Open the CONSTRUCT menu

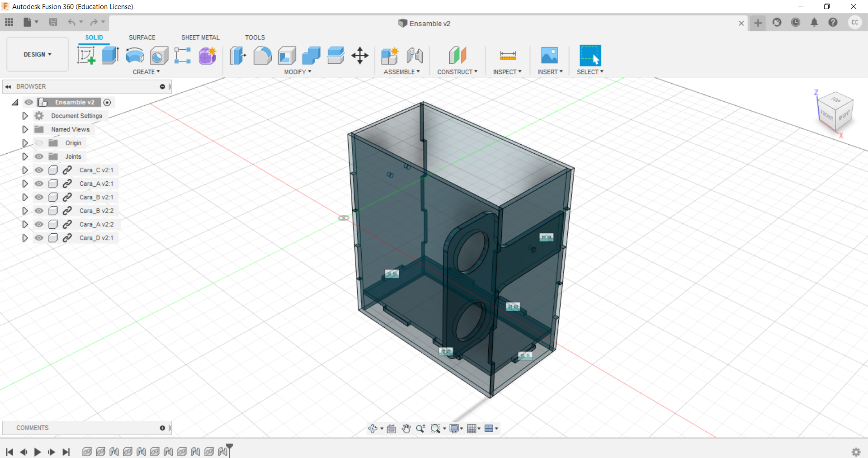(457, 72)
